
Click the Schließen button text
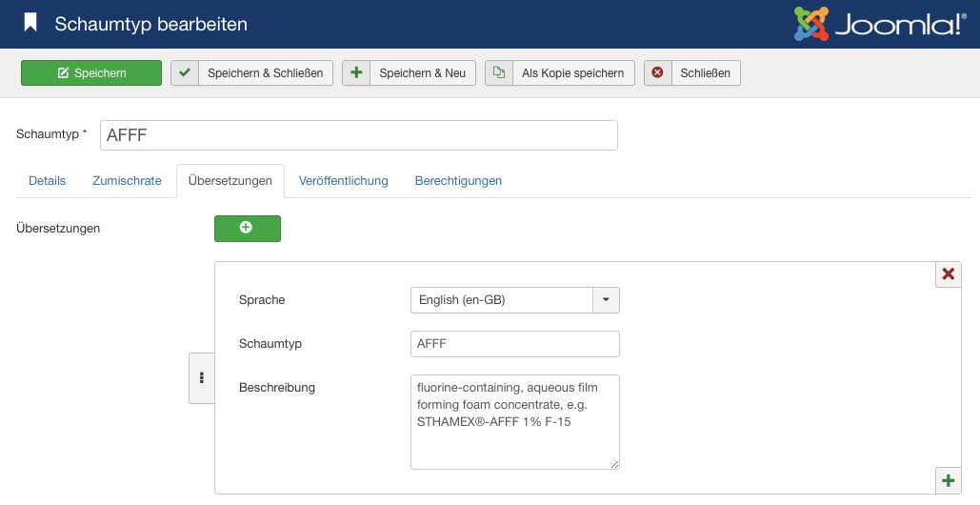(x=705, y=73)
